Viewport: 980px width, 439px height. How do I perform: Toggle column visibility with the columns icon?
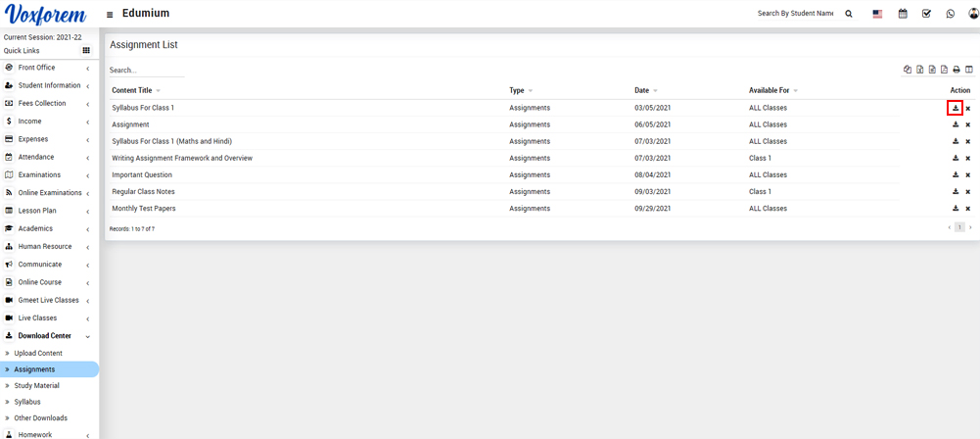(969, 70)
